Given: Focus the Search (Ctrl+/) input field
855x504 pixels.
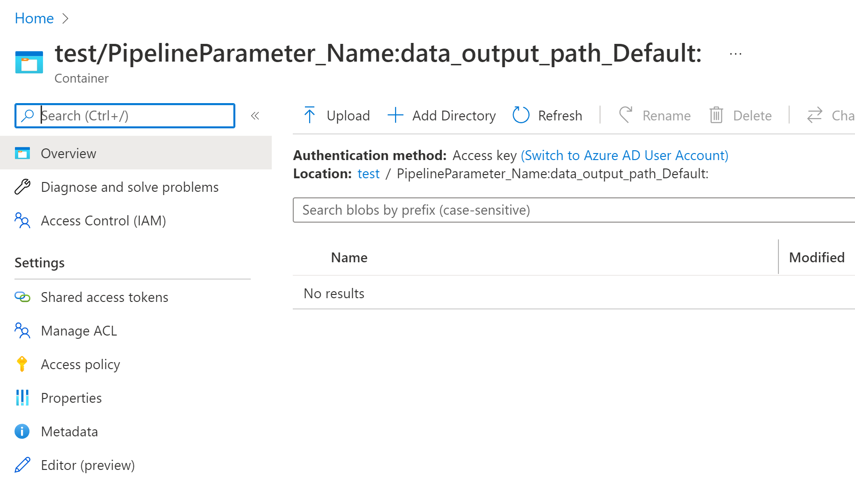Looking at the screenshot, I should 125,115.
